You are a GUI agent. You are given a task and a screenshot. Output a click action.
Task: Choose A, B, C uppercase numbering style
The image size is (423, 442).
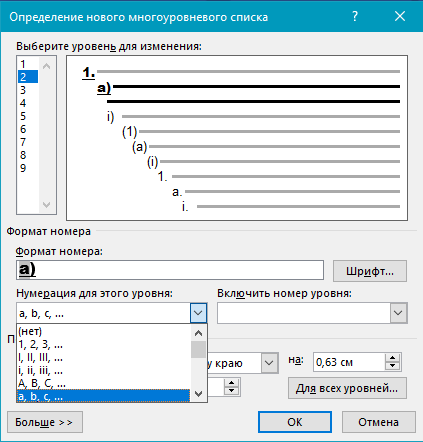(x=103, y=383)
